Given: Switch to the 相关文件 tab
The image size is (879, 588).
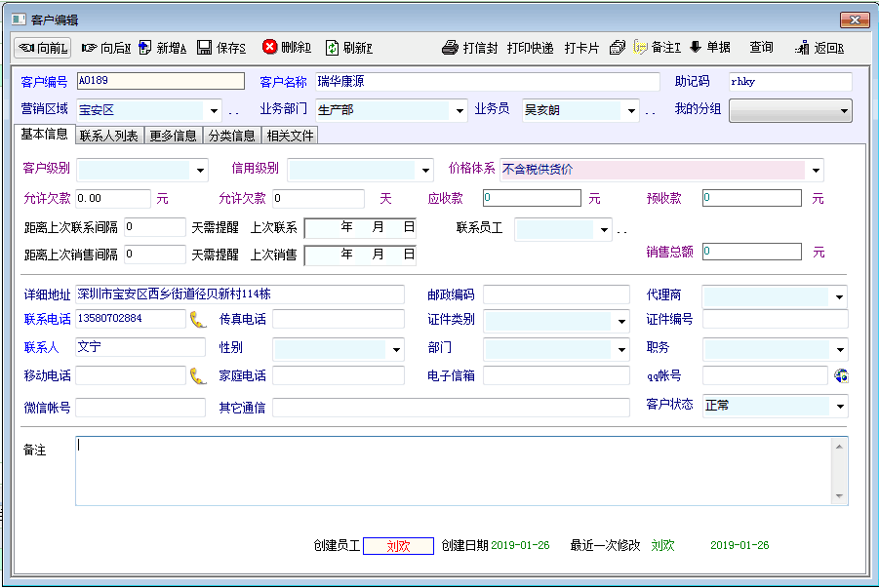Looking at the screenshot, I should [290, 136].
